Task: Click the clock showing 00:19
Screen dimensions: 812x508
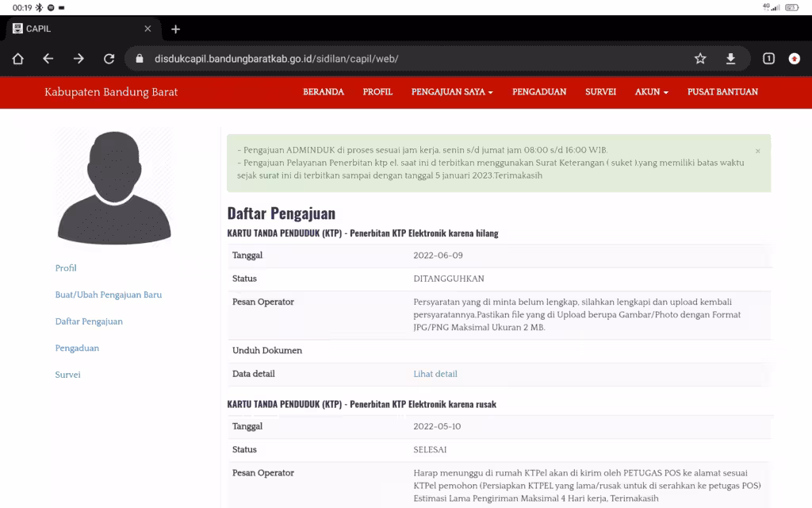Action: pos(21,8)
